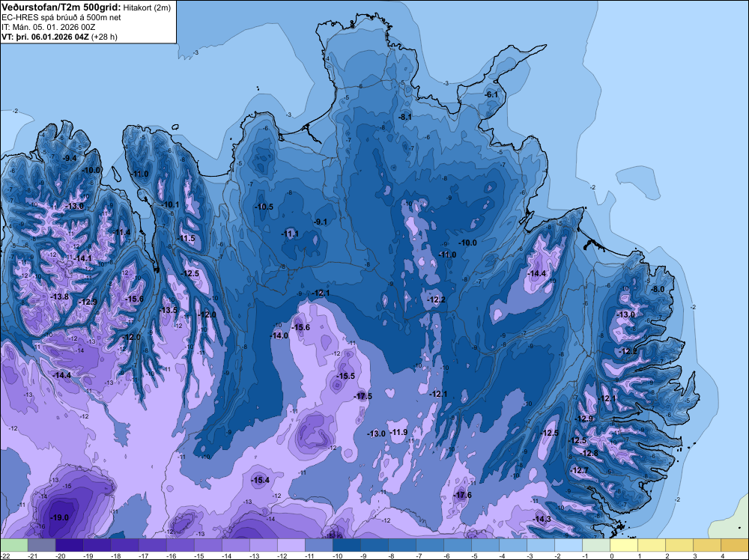Click the -9.4 temperature value

coord(70,158)
